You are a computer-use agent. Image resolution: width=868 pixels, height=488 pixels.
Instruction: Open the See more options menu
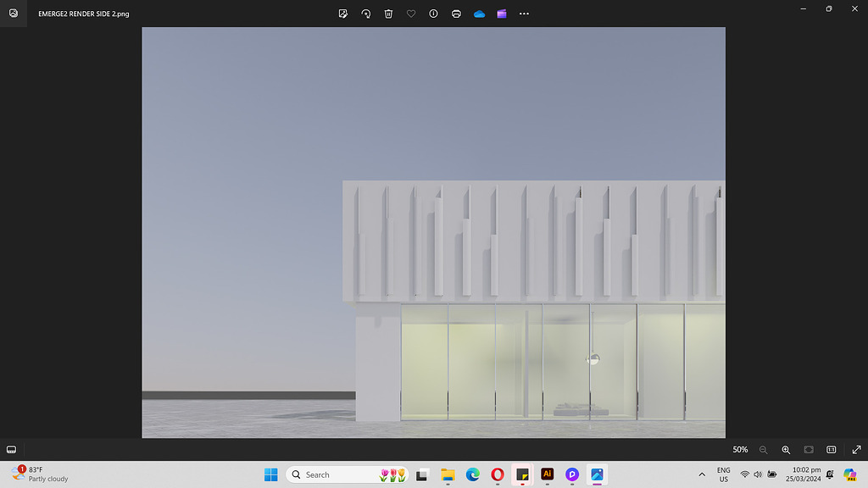(x=524, y=14)
